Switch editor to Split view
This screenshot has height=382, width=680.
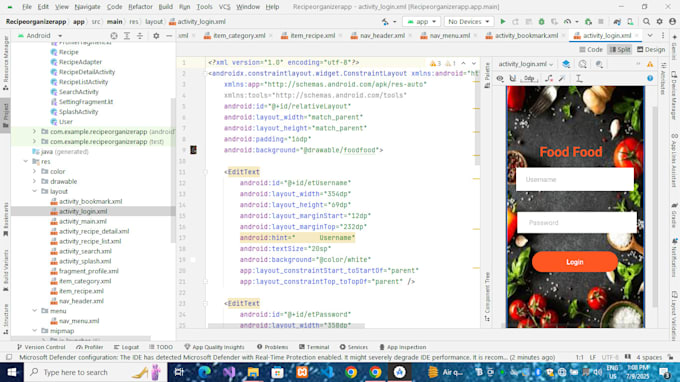pos(620,49)
